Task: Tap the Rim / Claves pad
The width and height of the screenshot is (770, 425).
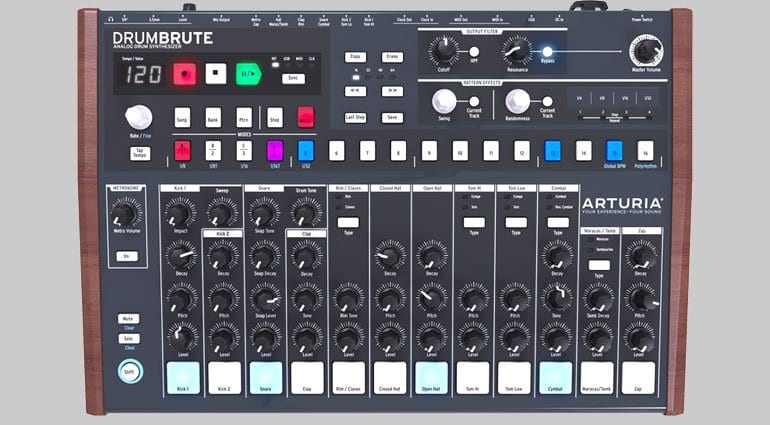Action: [x=349, y=378]
